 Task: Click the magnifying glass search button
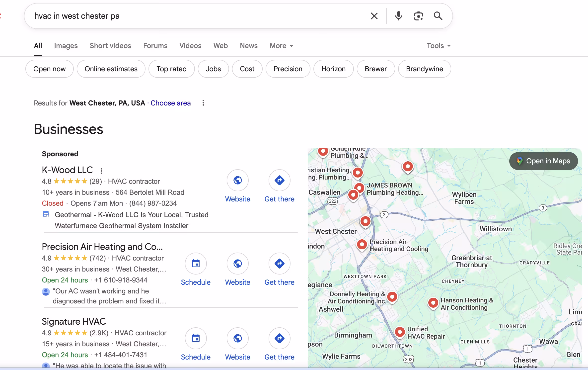click(x=438, y=16)
